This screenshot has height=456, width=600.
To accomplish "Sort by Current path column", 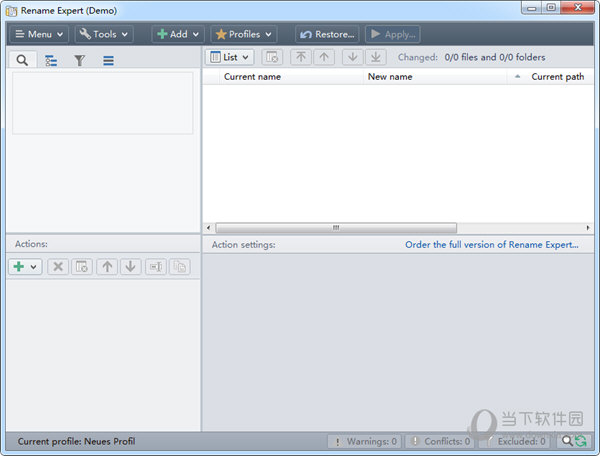I will point(558,77).
